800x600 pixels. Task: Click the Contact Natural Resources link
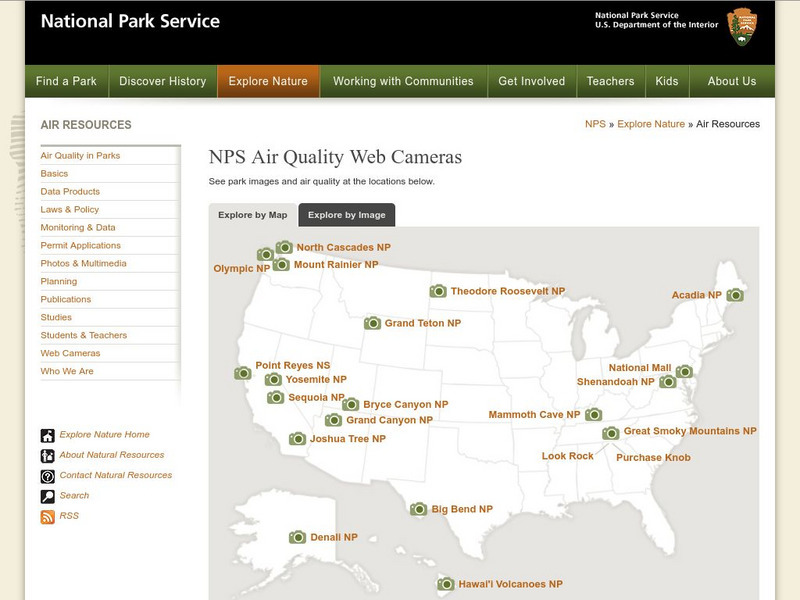coord(115,475)
